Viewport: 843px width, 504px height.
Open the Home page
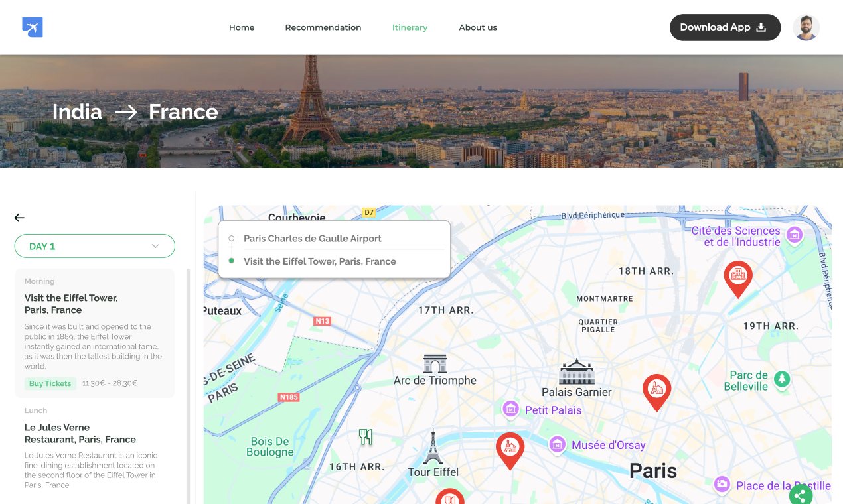pos(242,27)
